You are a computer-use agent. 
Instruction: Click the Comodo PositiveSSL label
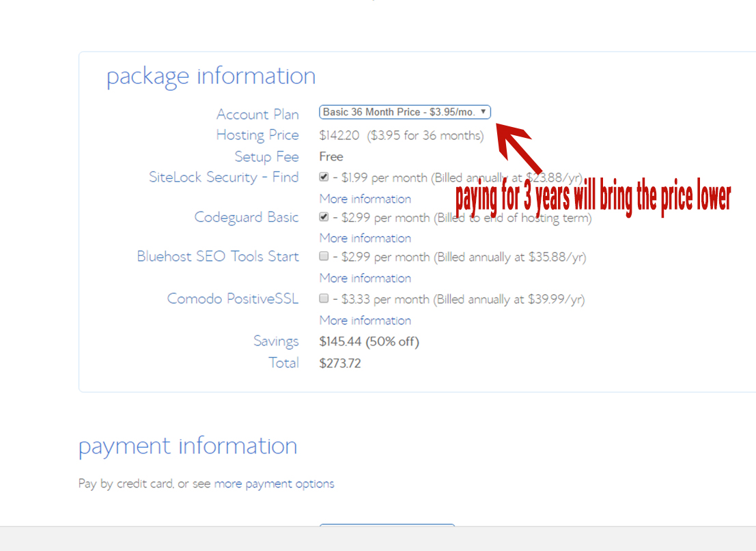(233, 299)
